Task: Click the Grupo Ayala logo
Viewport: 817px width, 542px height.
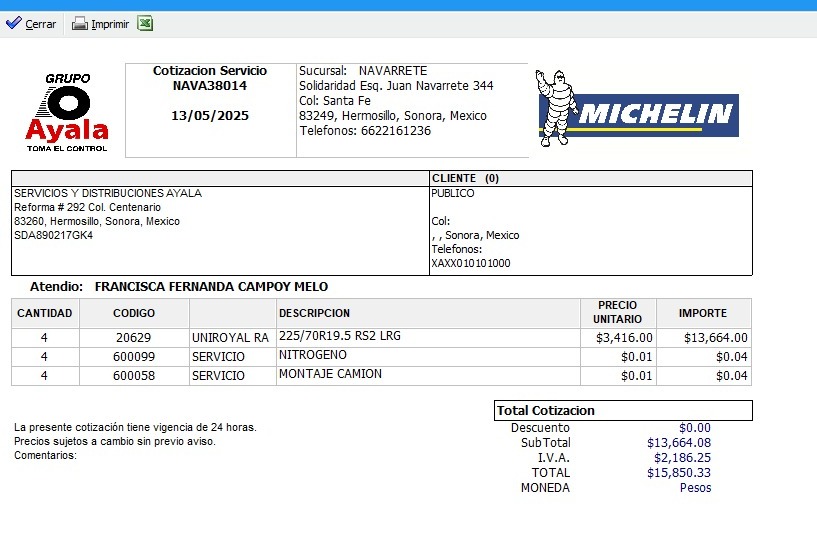Action: coord(67,112)
